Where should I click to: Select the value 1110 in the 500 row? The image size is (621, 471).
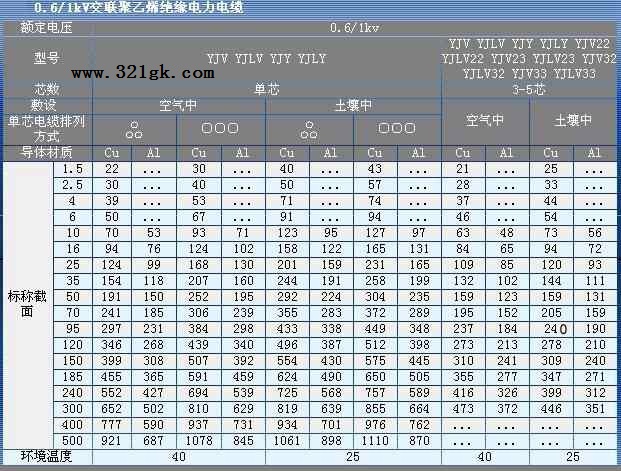(375, 440)
